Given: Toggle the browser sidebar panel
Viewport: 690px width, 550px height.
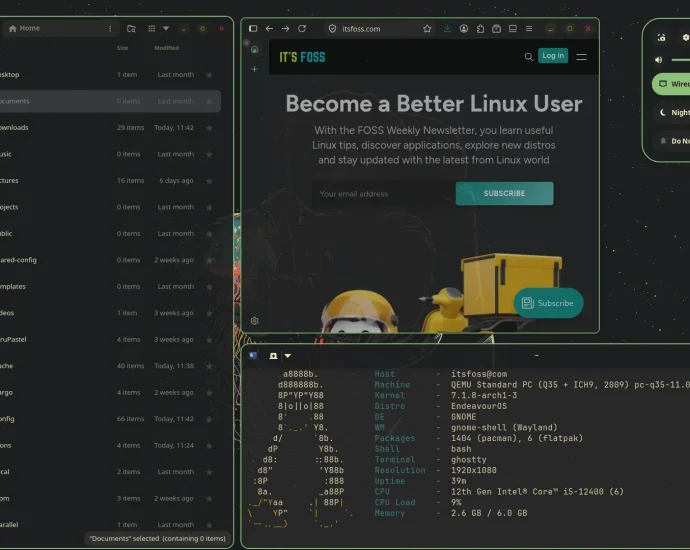Looking at the screenshot, I should coord(253,29).
